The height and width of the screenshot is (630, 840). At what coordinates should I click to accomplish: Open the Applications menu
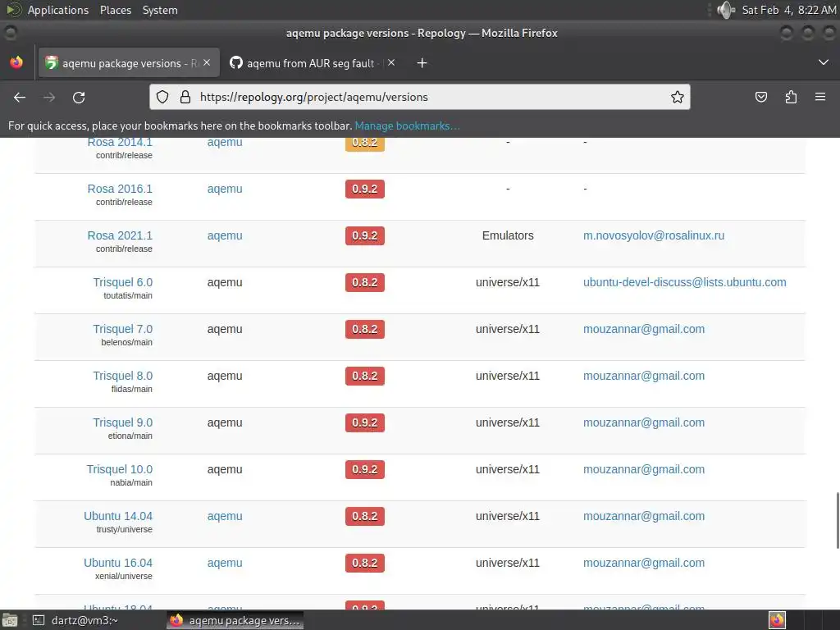point(58,10)
